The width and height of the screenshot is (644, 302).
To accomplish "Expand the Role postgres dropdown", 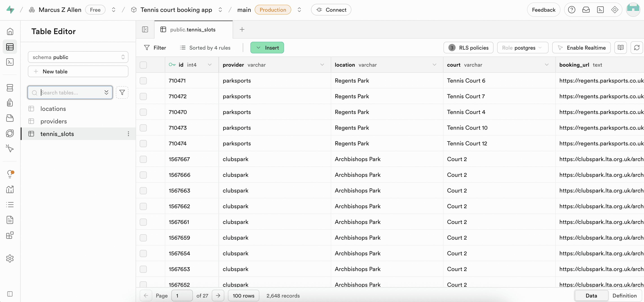I will click(x=523, y=48).
